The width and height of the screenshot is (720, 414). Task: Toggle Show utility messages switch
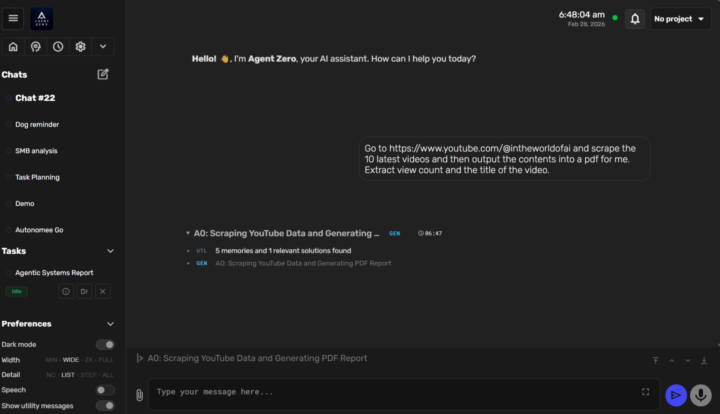(x=104, y=405)
